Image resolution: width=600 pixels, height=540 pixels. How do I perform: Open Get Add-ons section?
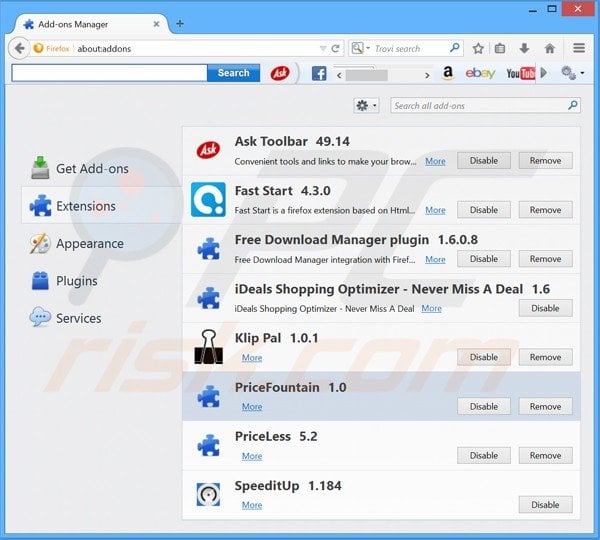point(80,168)
